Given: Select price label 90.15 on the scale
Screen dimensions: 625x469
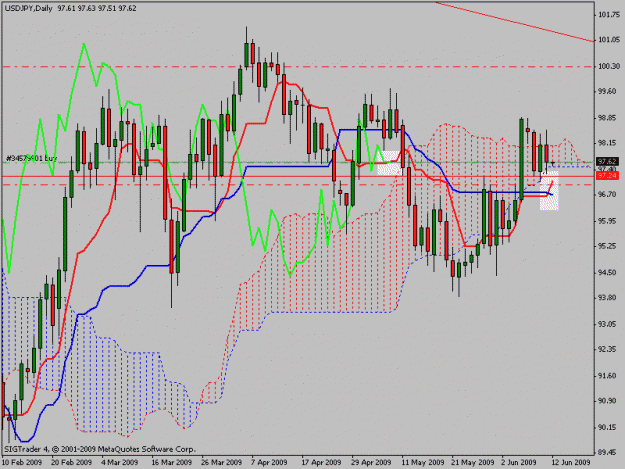Looking at the screenshot, I should (x=609, y=428).
